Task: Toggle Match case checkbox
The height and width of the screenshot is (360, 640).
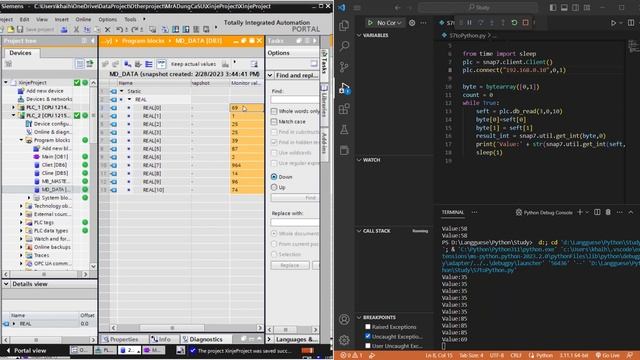Action: pyautogui.click(x=274, y=122)
